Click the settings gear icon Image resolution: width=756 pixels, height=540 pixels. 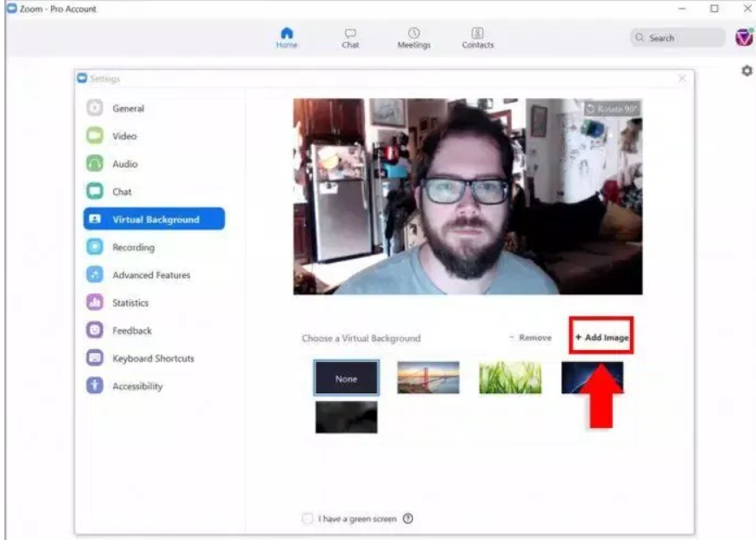[x=746, y=70]
